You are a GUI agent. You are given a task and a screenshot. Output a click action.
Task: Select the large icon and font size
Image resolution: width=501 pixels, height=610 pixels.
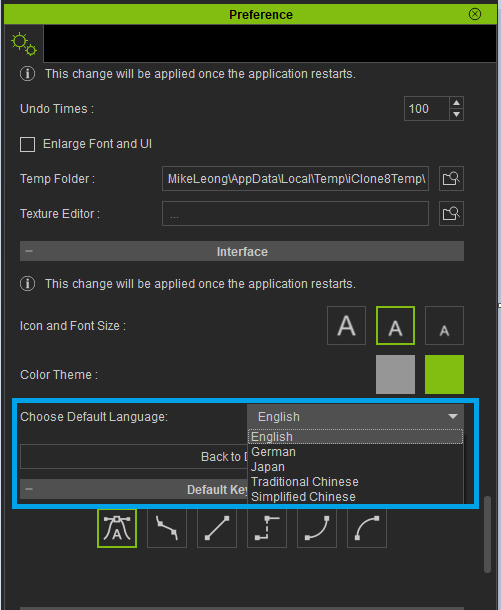pos(346,325)
